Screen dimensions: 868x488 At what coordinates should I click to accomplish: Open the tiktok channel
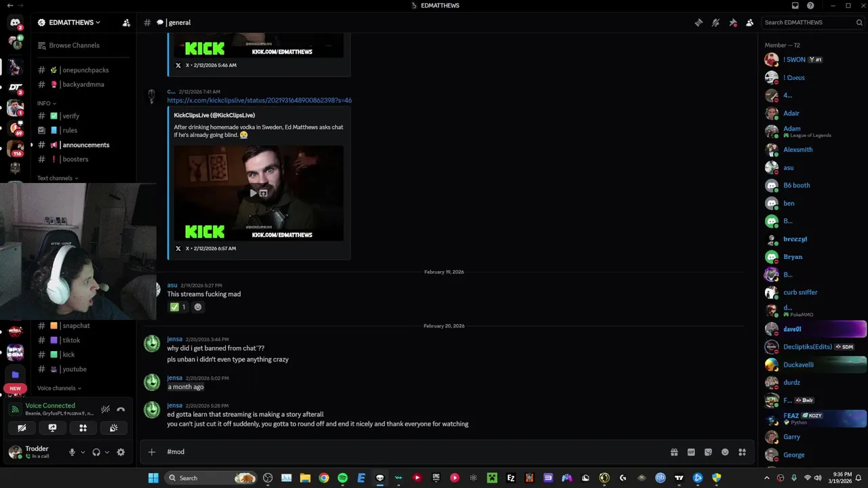[x=71, y=340]
